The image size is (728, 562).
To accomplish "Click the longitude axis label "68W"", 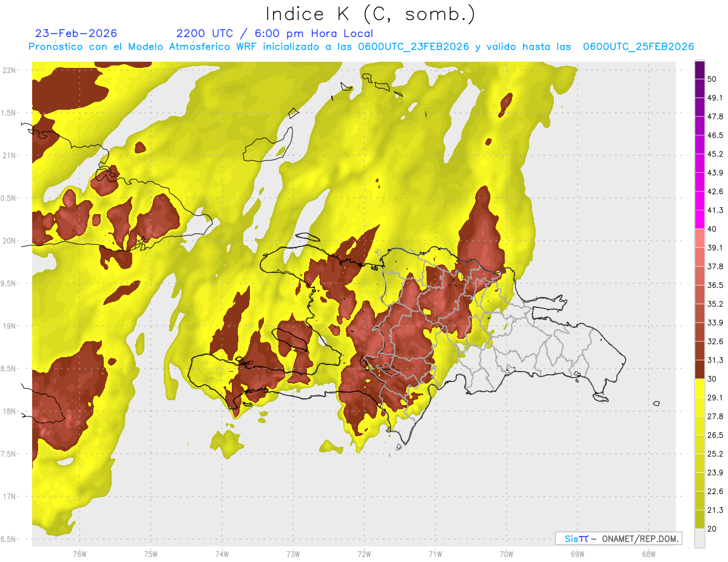I will pyautogui.click(x=649, y=554).
